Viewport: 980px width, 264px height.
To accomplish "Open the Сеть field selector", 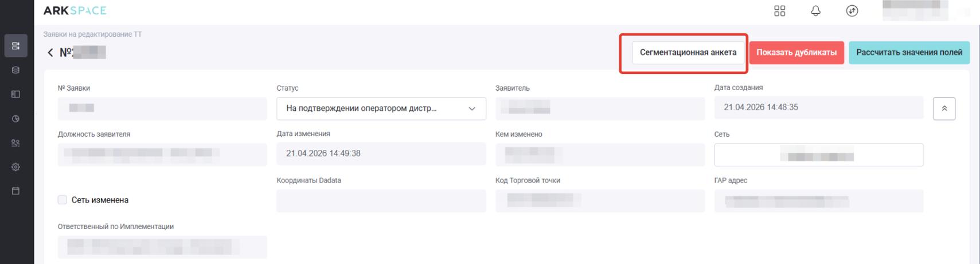I will coord(818,155).
